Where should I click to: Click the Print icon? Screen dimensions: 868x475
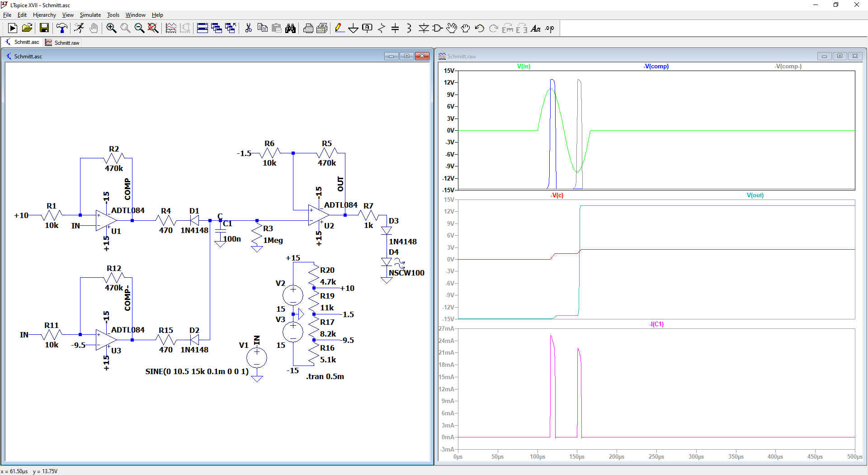coord(308,28)
